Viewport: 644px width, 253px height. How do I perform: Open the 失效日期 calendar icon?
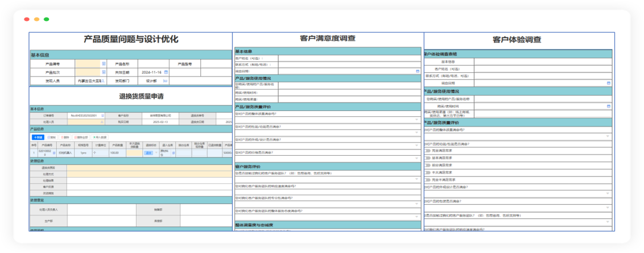pos(166,72)
